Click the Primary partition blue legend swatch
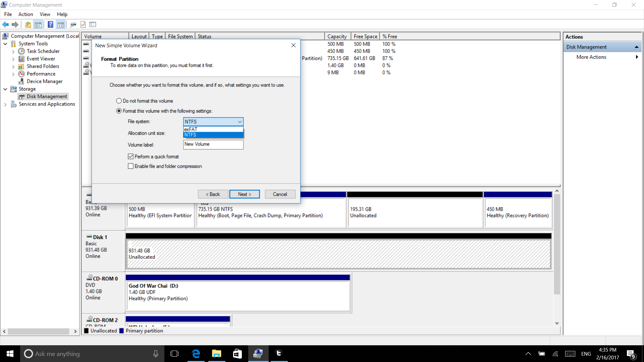This screenshot has width=644, height=362. tap(121, 331)
